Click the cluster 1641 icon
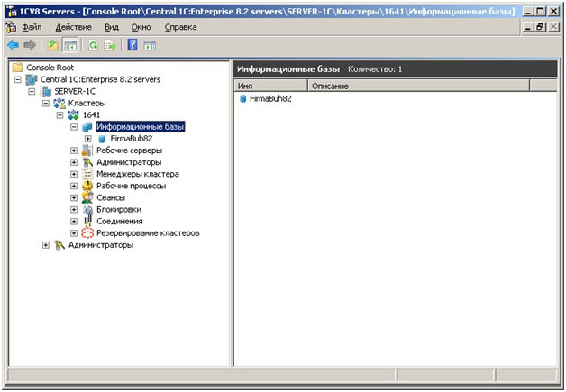The image size is (566, 392). coord(73,115)
